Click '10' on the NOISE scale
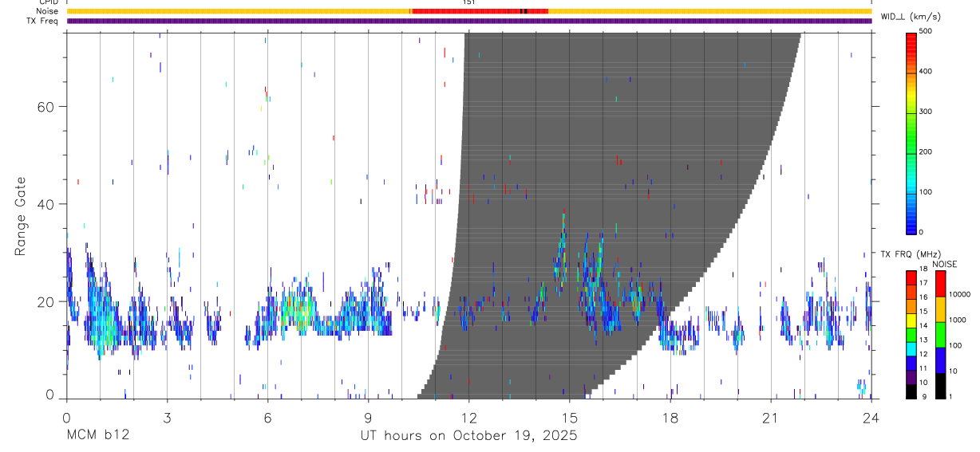Viewport: 980px width, 452px height. pos(952,371)
